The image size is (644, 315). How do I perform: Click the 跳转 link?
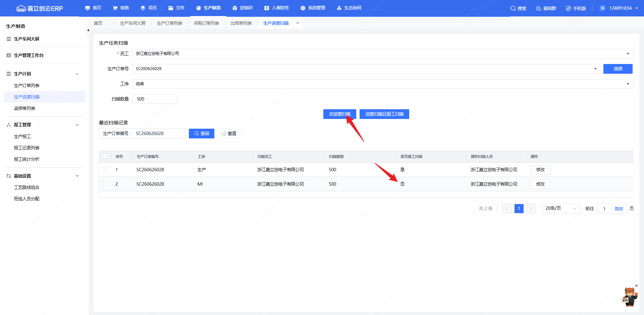click(619, 209)
